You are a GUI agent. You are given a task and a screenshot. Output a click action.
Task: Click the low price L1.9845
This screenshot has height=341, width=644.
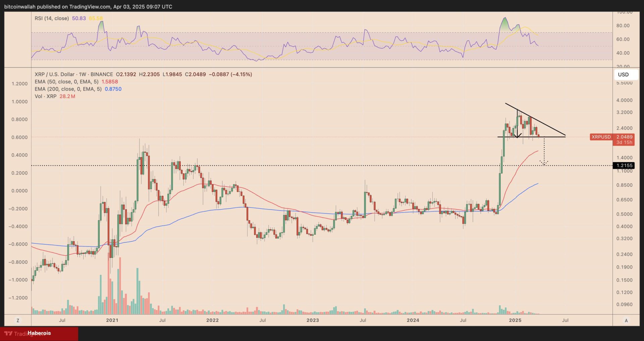click(172, 75)
